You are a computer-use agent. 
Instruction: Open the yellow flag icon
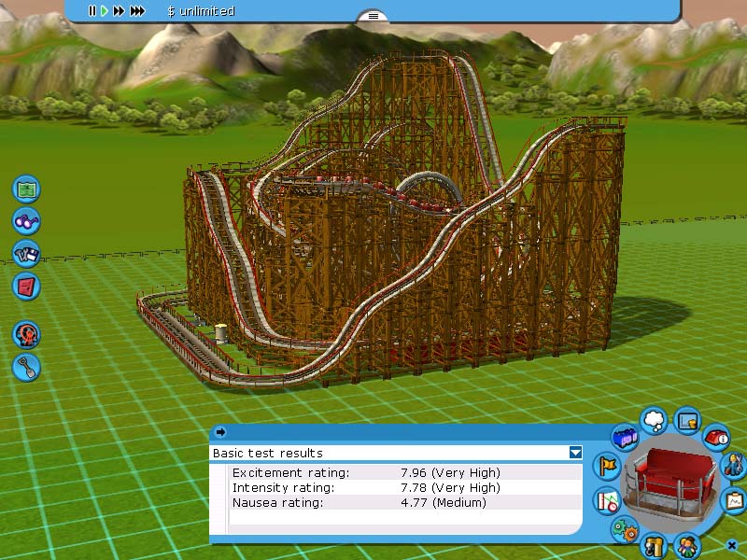607,465
